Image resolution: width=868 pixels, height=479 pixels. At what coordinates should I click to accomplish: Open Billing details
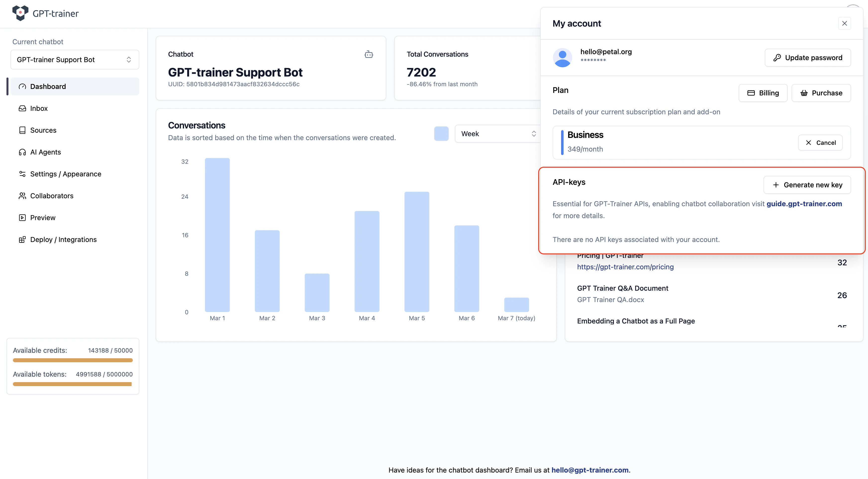click(763, 93)
